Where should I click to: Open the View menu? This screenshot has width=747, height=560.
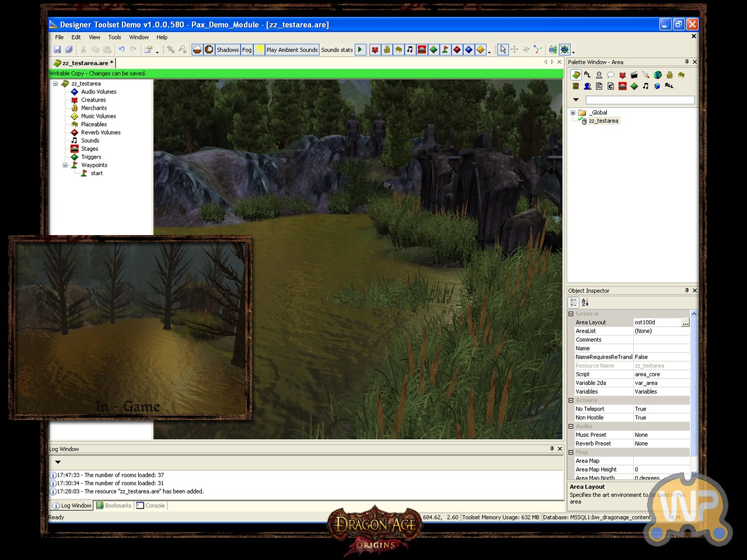[x=95, y=37]
